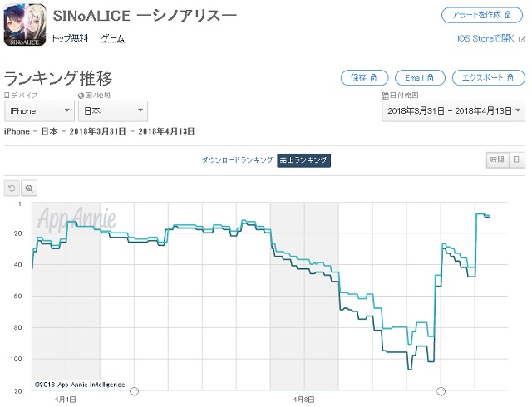
Task: Select the ダウンロードランキング tab
Action: click(x=237, y=160)
